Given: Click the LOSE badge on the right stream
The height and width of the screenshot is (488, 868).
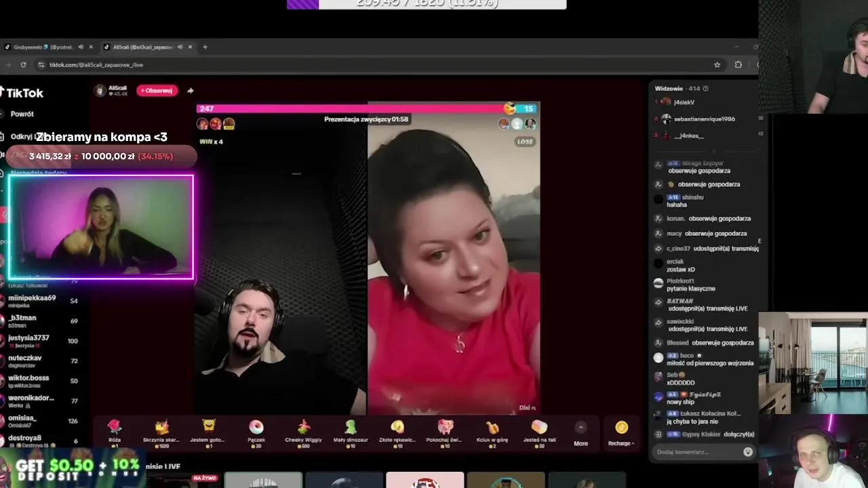Looking at the screenshot, I should (x=525, y=142).
